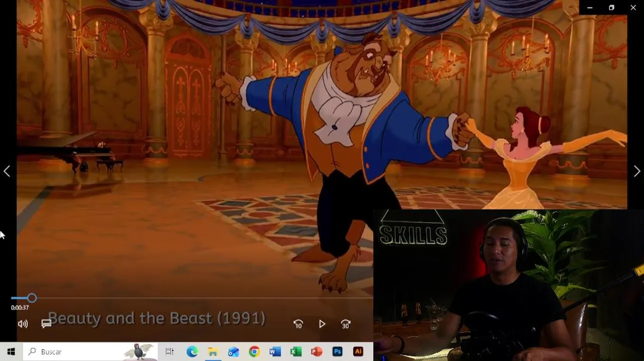Click the bird search highlight image
The width and height of the screenshot is (644, 361).
(x=139, y=351)
